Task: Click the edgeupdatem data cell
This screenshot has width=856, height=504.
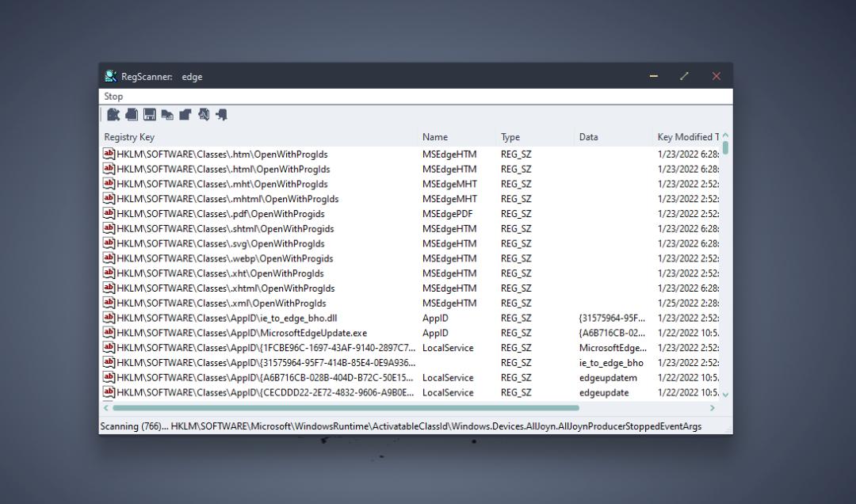Action: click(x=608, y=377)
